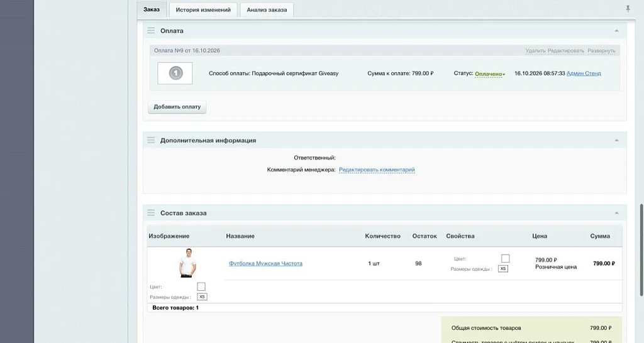
Task: Click the Название column header
Action: (x=240, y=236)
